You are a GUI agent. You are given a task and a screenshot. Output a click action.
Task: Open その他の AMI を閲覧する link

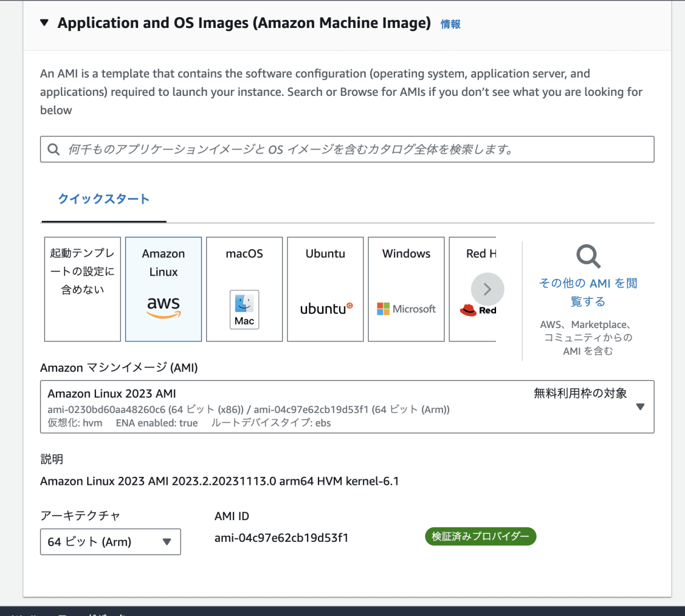pyautogui.click(x=588, y=292)
